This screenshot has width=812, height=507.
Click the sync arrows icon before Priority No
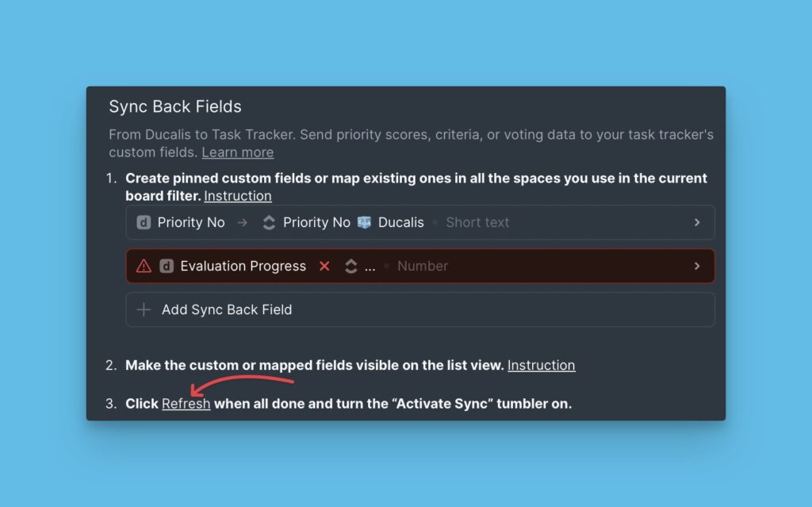coord(270,222)
